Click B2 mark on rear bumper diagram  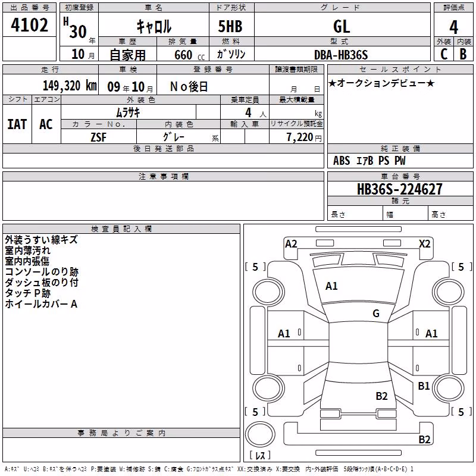point(424,439)
